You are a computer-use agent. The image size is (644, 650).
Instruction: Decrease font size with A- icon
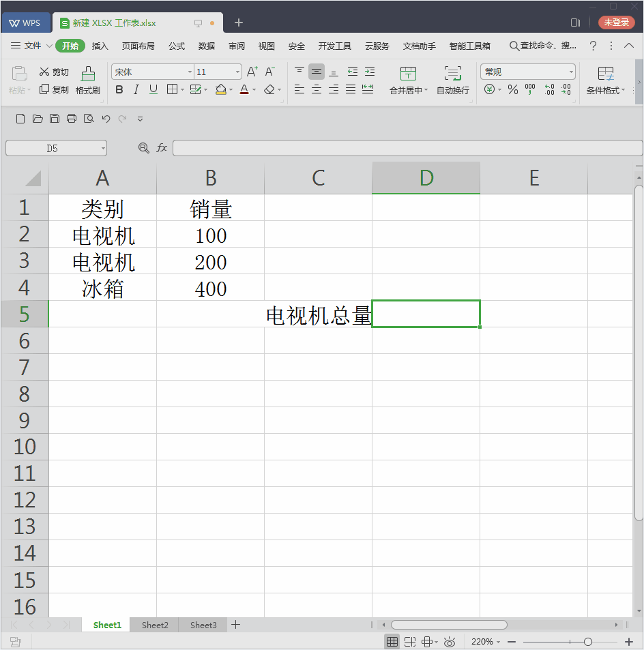tap(269, 72)
